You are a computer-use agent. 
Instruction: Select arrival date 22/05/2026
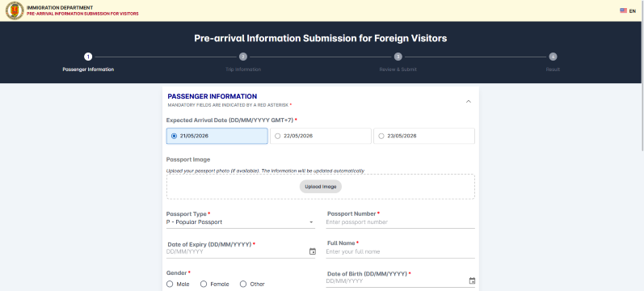[320, 136]
